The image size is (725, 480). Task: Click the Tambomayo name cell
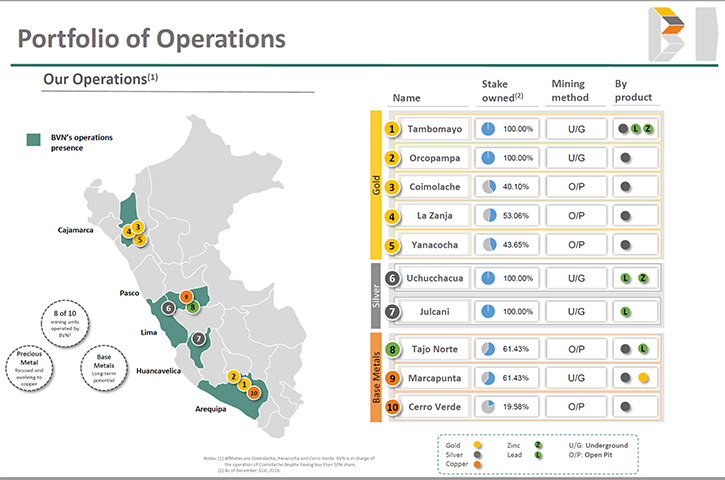[435, 129]
